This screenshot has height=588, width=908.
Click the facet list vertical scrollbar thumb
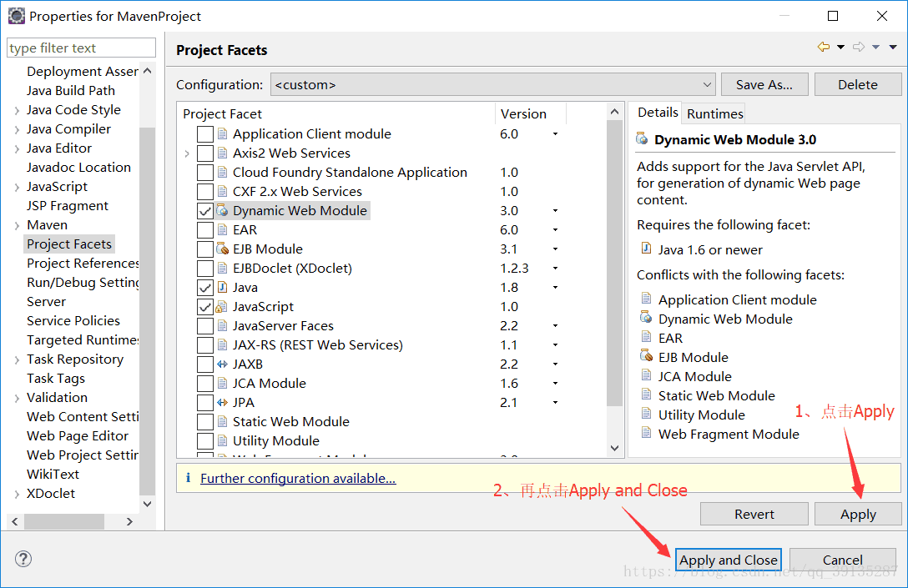click(614, 264)
